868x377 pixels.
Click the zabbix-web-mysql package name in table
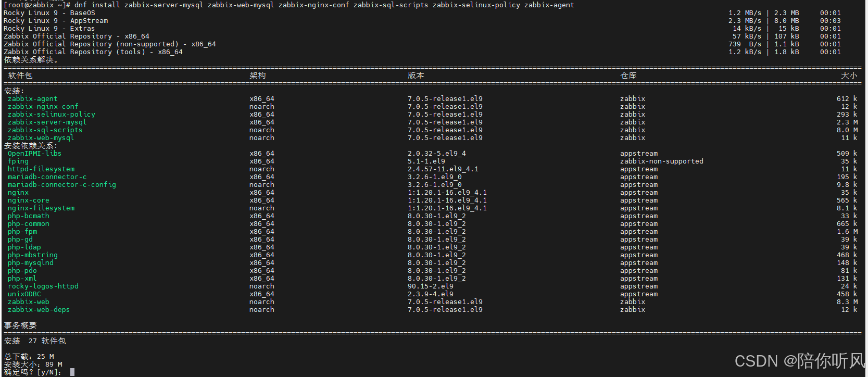(x=41, y=137)
